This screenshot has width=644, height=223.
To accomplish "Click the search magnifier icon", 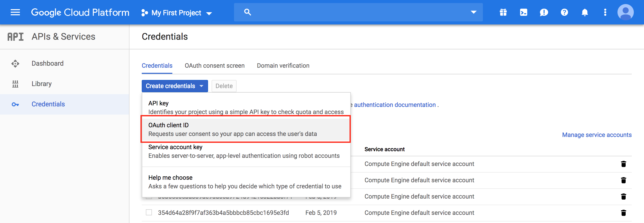I will [x=248, y=12].
